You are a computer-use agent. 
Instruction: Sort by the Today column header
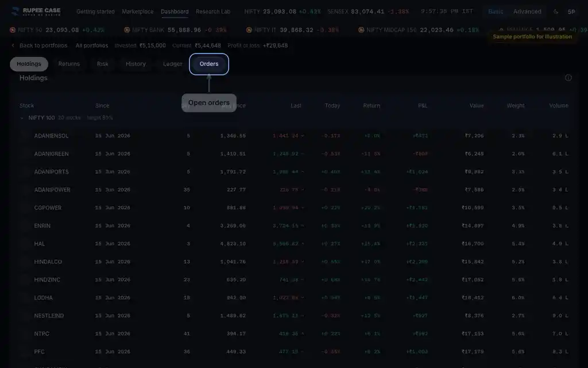tap(332, 106)
